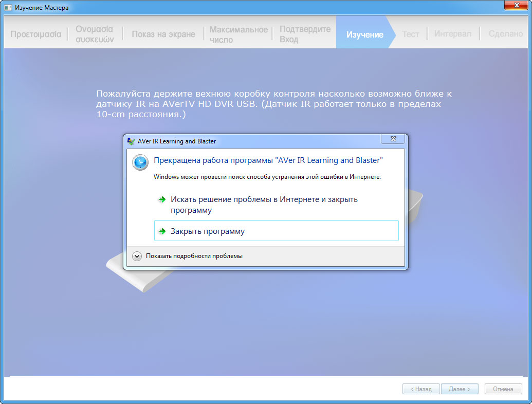This screenshot has height=404, width=532.
Task: Click the heading Прекращена работа программы
Action: [268, 160]
